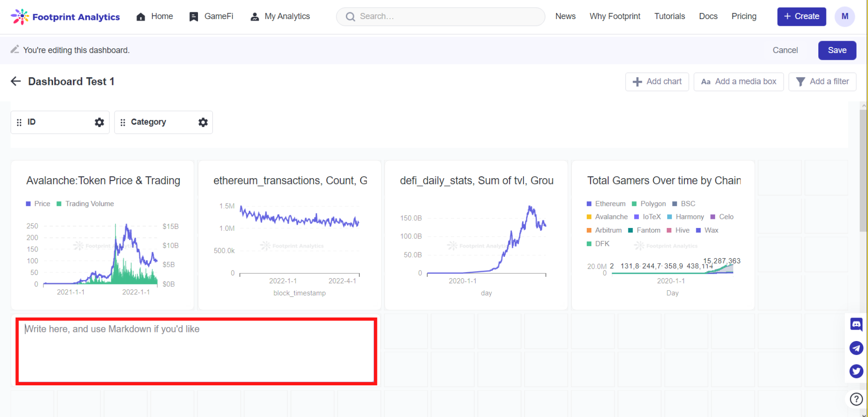Select the ethereum_transactions chart card
Screen dimensions: 868x417
(290, 235)
